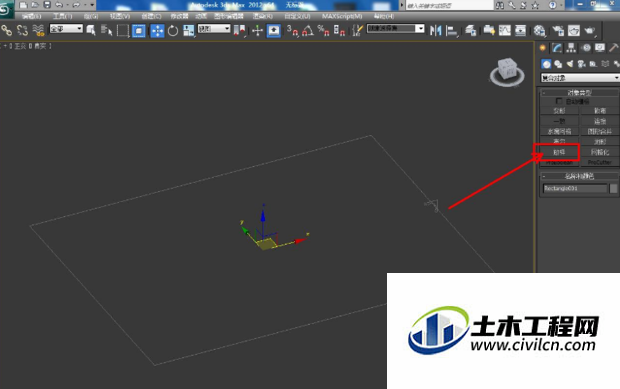Click the Select and Link chain icon
The height and width of the screenshot is (389, 620).
click(6, 30)
